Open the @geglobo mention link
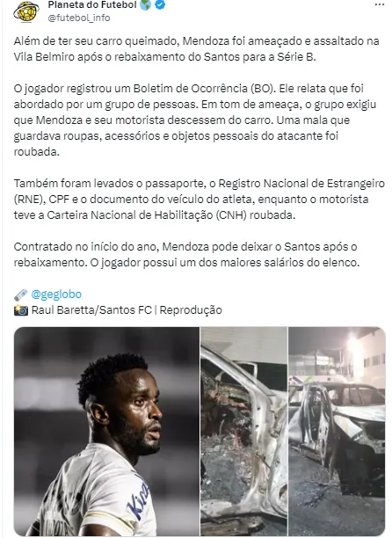 (56, 294)
